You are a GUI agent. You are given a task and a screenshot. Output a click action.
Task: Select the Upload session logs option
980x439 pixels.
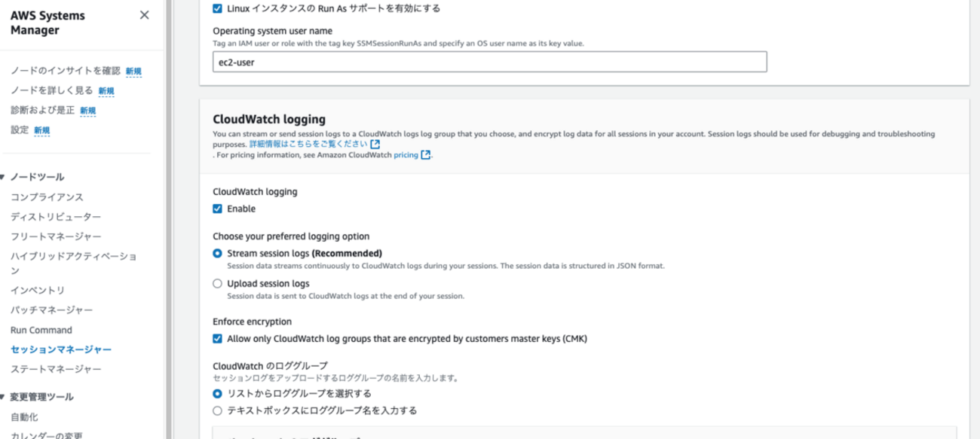pos(217,283)
